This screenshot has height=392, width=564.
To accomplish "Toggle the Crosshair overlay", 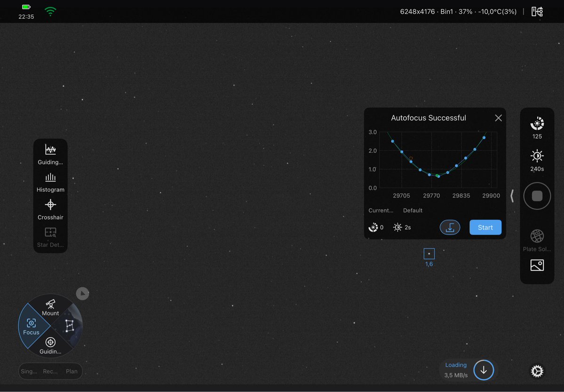I will pyautogui.click(x=50, y=210).
